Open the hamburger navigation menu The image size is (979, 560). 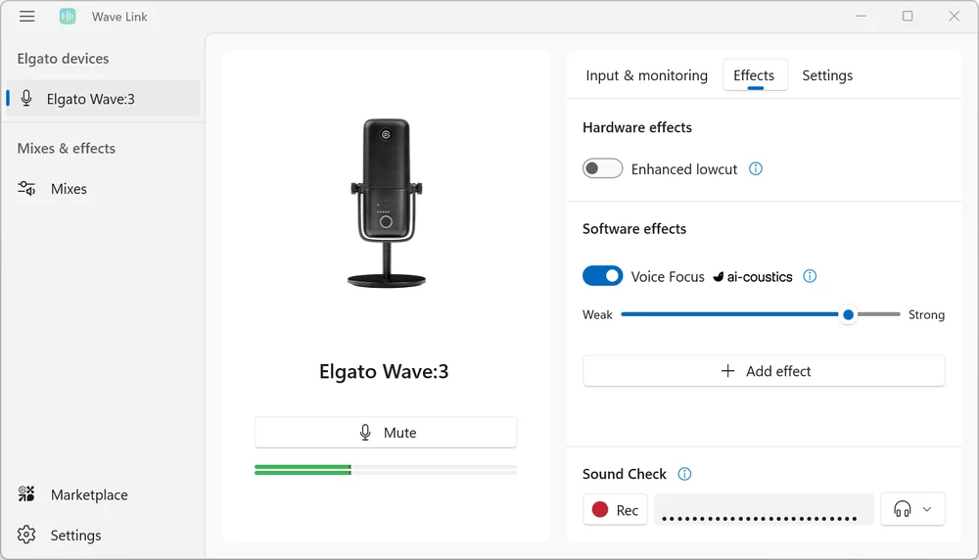(26, 17)
